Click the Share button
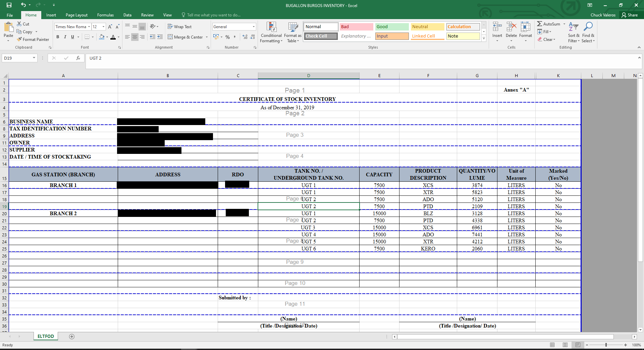The height and width of the screenshot is (350, 644). (x=630, y=15)
